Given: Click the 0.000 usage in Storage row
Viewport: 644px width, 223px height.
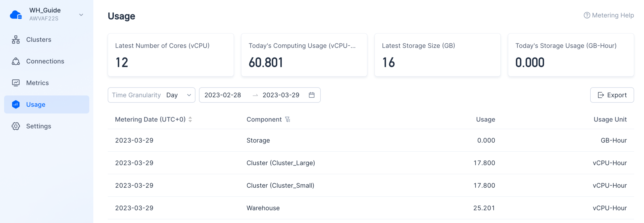Looking at the screenshot, I should (486, 140).
